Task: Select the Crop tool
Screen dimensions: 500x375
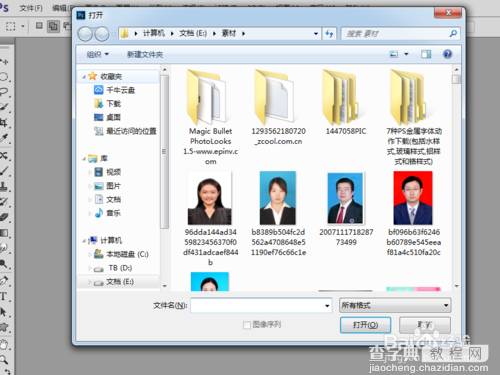Action: 4,122
